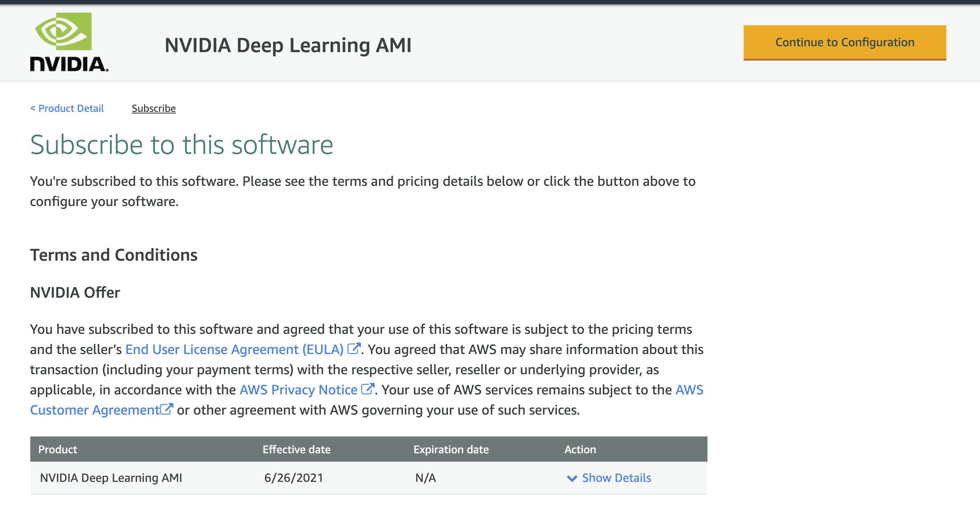
Task: Open the AWS Privacy Notice link
Action: [x=298, y=390]
